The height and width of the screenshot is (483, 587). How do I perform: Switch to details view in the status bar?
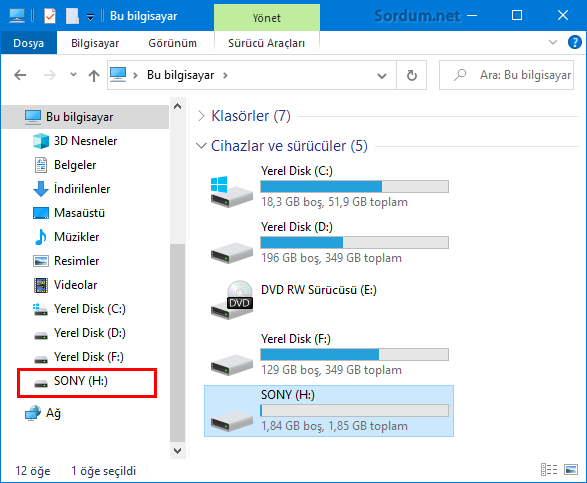point(549,469)
